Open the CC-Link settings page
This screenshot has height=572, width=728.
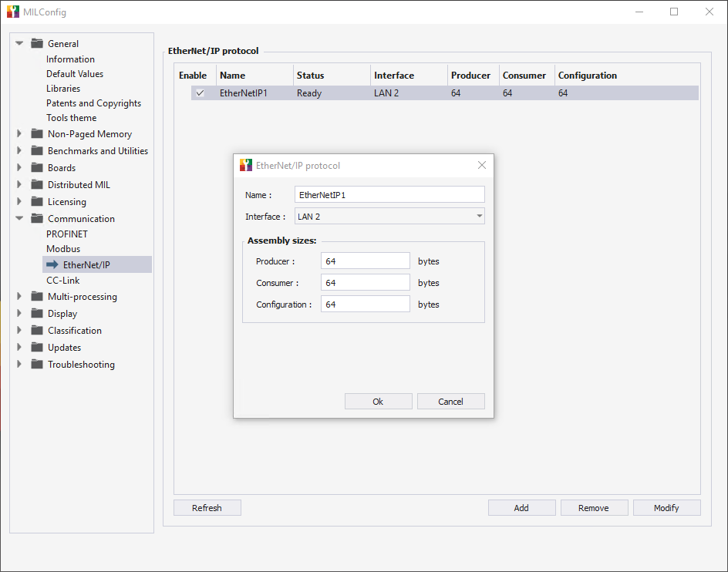point(63,281)
